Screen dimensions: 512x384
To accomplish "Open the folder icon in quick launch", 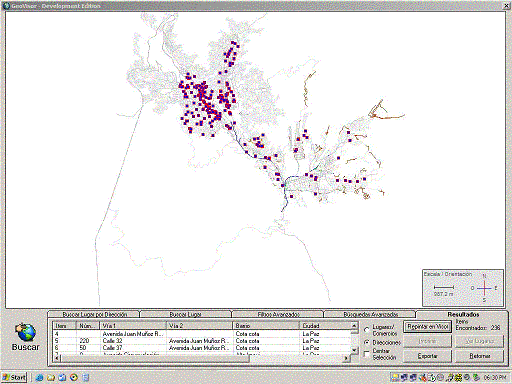I will click(x=51, y=378).
